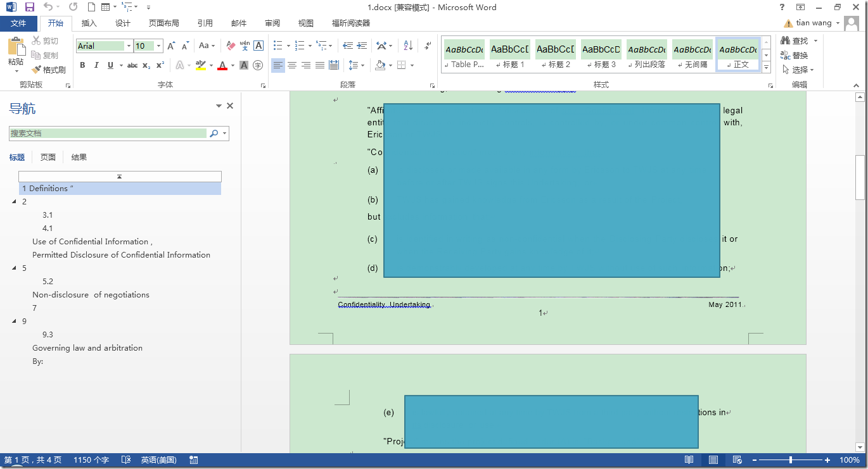Toggle Italic formatting
Image resolution: width=868 pixels, height=469 pixels.
(x=96, y=65)
